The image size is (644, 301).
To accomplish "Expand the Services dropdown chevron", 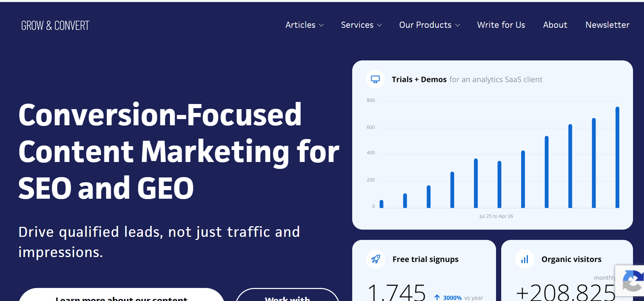I will (x=379, y=25).
